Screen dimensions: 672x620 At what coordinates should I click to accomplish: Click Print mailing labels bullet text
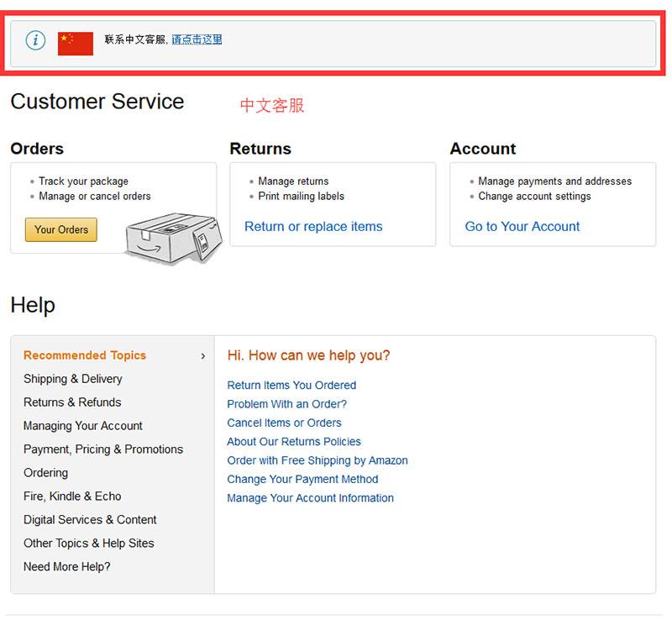(x=302, y=197)
